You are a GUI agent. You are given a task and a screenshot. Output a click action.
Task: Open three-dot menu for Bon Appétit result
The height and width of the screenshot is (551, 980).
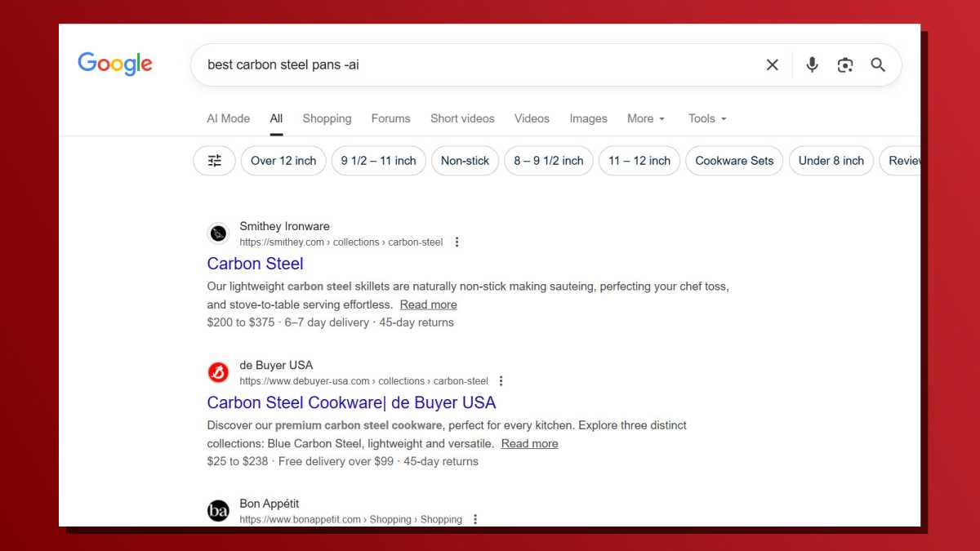pos(475,519)
